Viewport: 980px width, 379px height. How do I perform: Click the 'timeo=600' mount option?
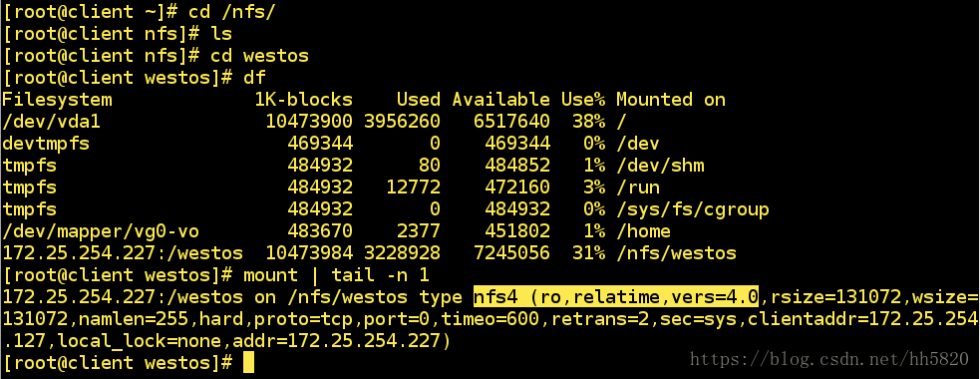point(490,319)
